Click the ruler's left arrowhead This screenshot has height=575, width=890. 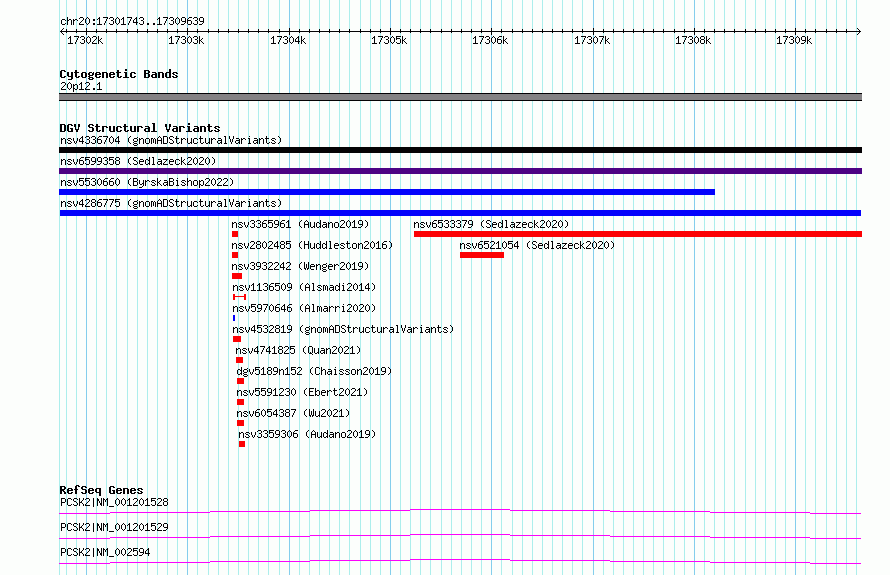click(x=62, y=31)
